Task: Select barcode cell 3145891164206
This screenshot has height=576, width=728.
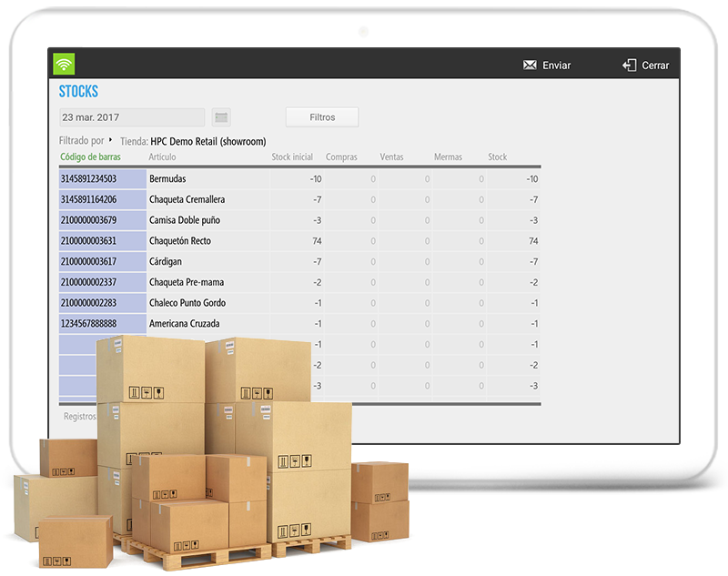Action: 88,199
